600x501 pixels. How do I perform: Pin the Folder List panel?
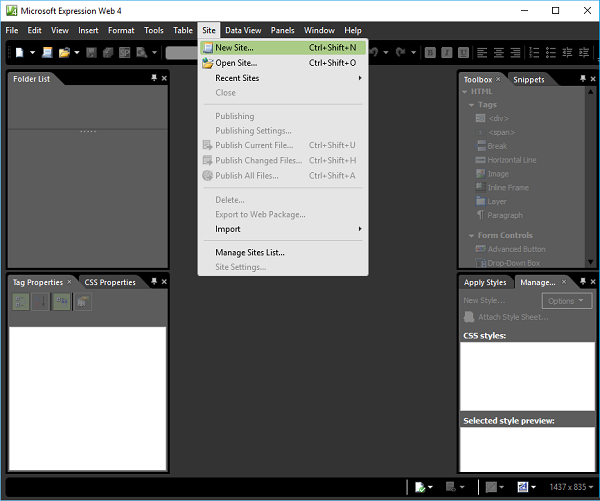153,78
